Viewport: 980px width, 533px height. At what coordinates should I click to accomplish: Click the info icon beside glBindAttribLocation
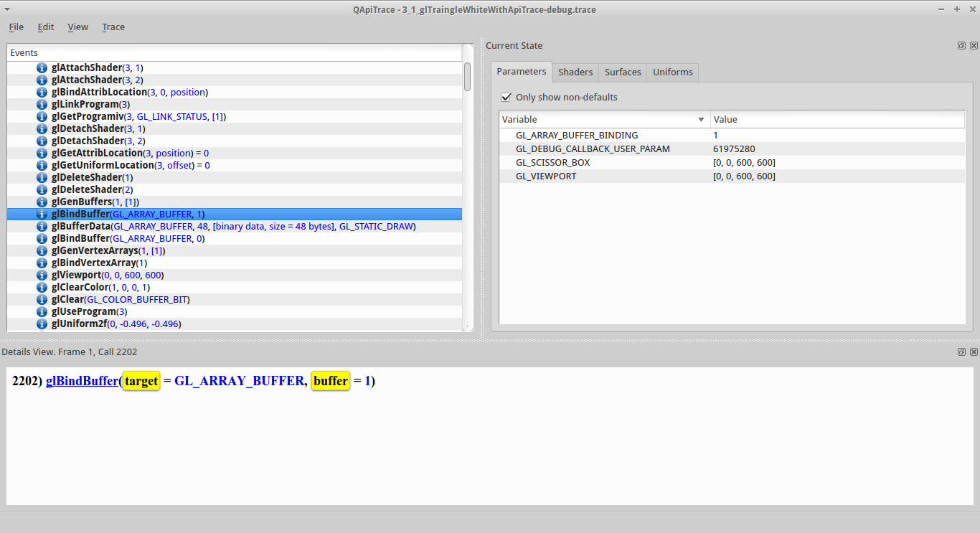pyautogui.click(x=42, y=92)
